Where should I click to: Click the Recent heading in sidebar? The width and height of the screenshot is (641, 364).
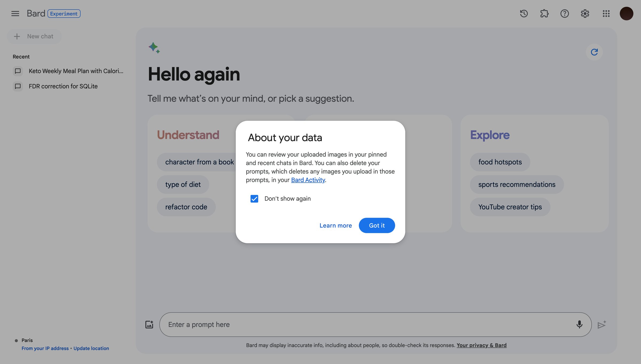(21, 57)
